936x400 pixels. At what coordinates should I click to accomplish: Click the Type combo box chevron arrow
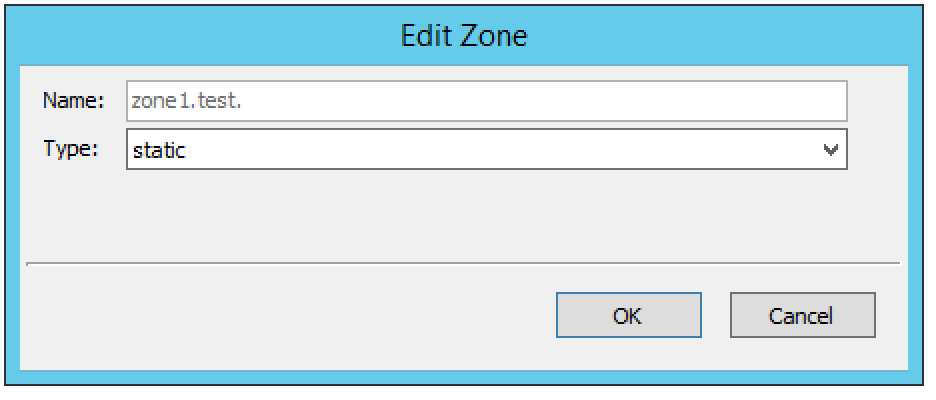830,150
